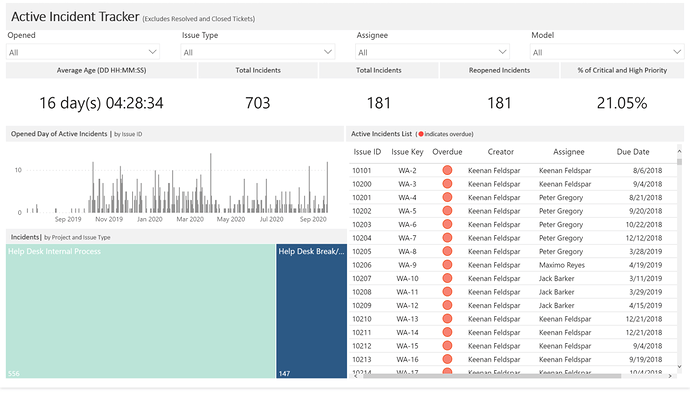Image resolution: width=690 pixels, height=393 pixels.
Task: Click the scroll down arrow in incidents list
Action: pos(679,366)
